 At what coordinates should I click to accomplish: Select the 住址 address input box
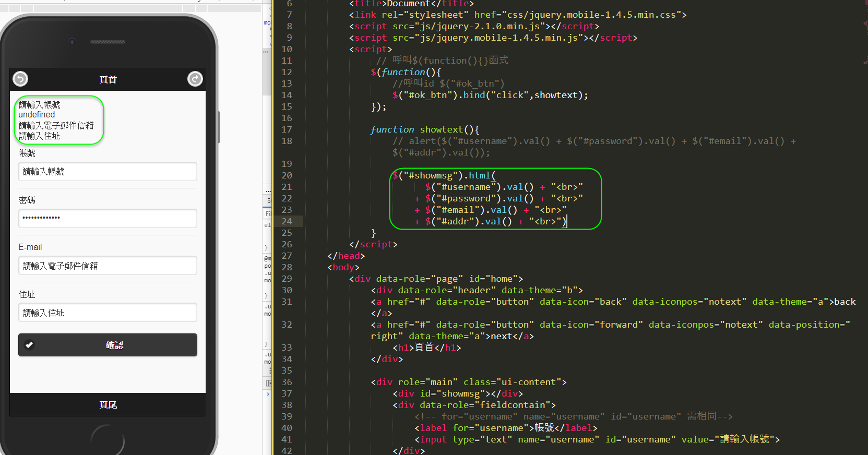pos(108,313)
